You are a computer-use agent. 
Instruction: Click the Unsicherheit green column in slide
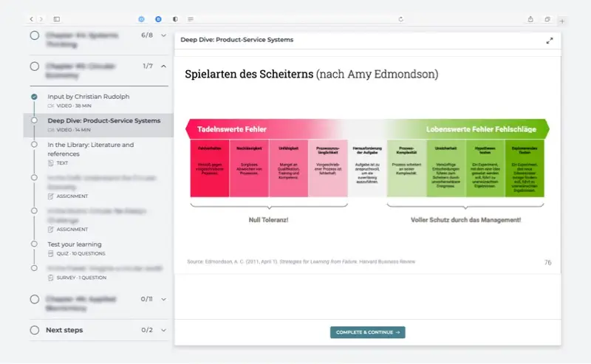click(446, 168)
